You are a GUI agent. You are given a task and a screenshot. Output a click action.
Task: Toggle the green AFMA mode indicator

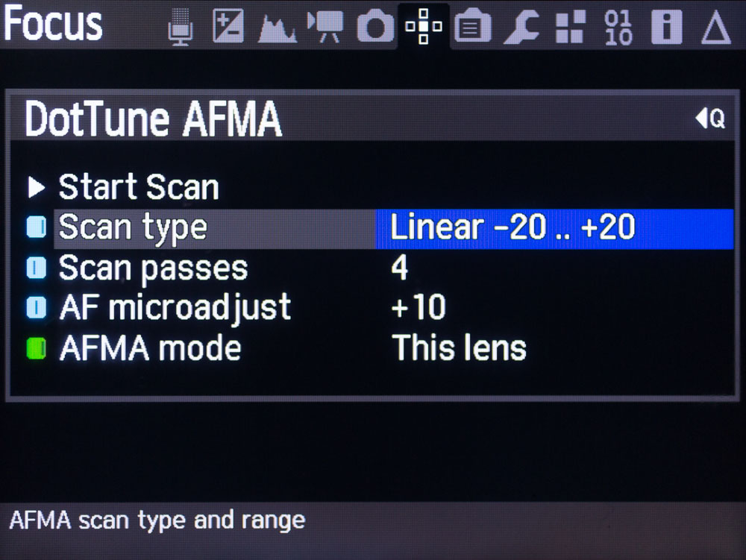(x=37, y=348)
